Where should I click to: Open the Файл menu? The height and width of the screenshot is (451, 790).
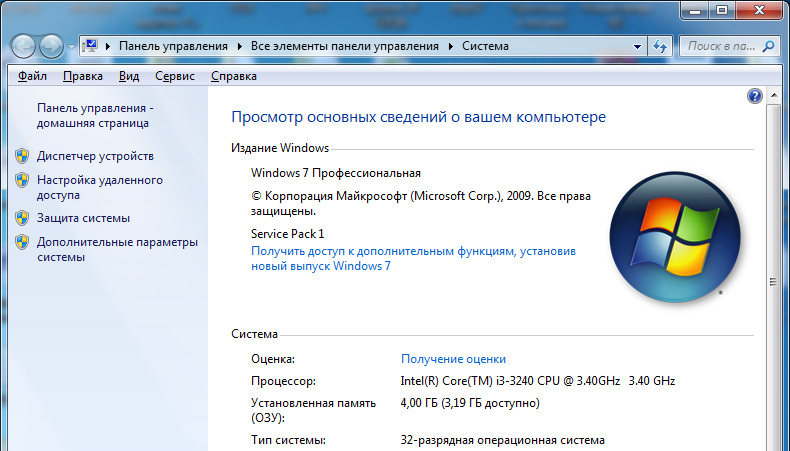[x=32, y=76]
